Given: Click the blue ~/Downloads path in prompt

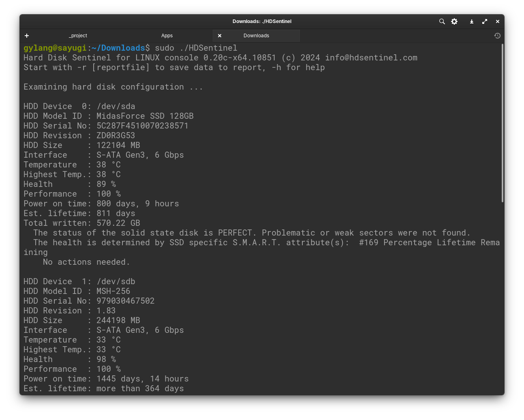Looking at the screenshot, I should [x=118, y=48].
